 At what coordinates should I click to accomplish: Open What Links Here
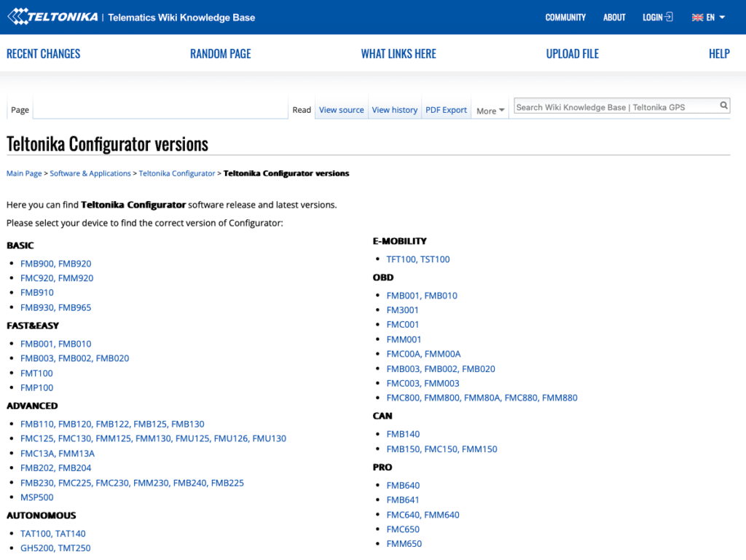click(x=398, y=54)
